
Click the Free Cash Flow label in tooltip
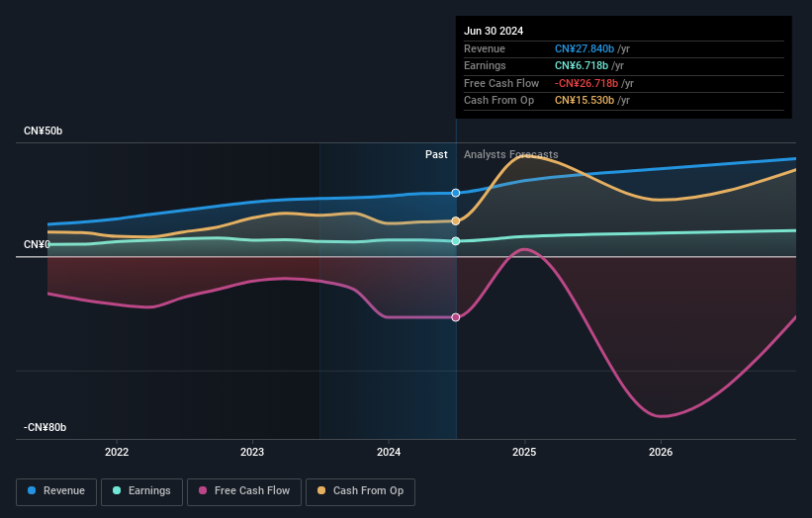point(501,83)
